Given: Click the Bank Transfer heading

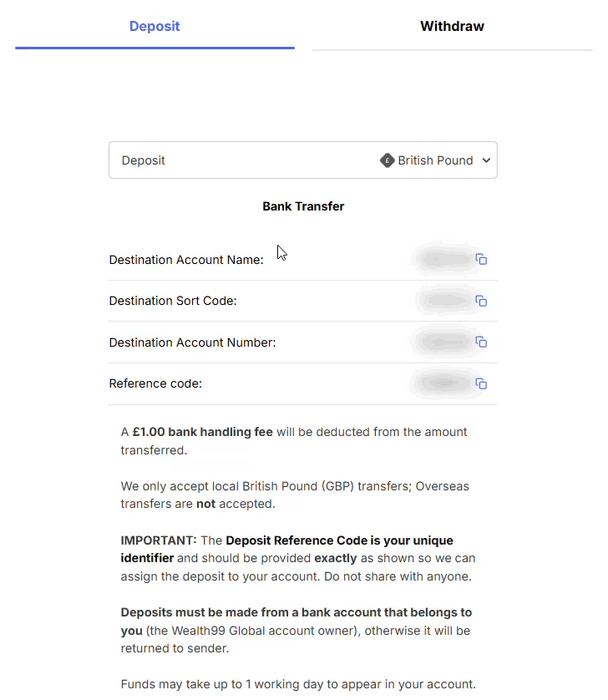Looking at the screenshot, I should tap(303, 206).
